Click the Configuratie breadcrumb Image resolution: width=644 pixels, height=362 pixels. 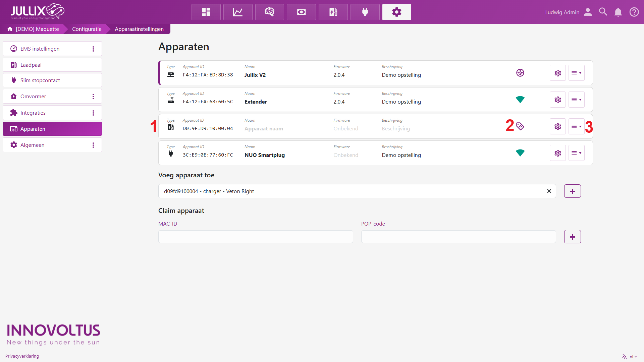click(87, 29)
